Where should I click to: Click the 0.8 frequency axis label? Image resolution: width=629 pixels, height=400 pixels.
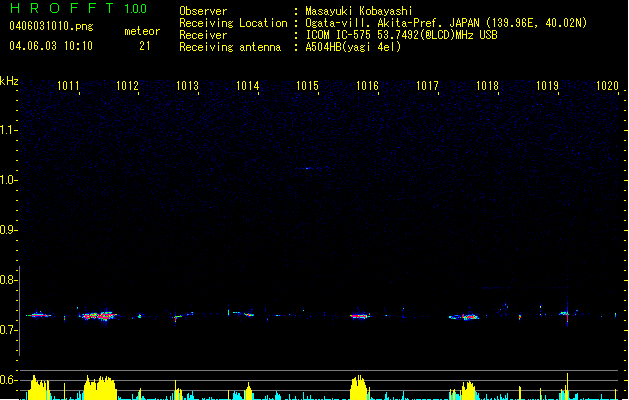8,280
